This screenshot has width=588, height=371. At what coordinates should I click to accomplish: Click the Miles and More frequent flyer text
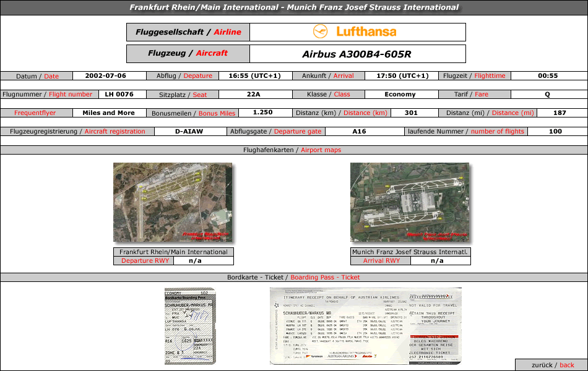tap(108, 113)
